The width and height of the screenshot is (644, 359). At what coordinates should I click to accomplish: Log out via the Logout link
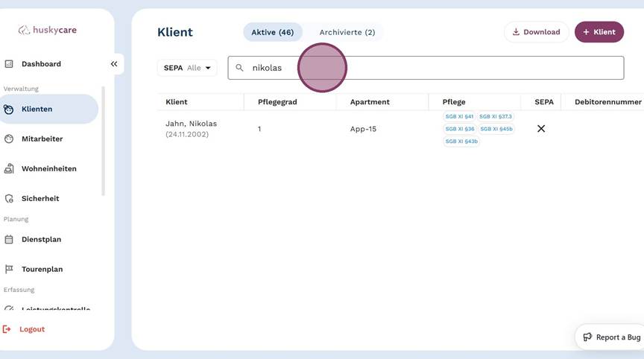(x=32, y=329)
